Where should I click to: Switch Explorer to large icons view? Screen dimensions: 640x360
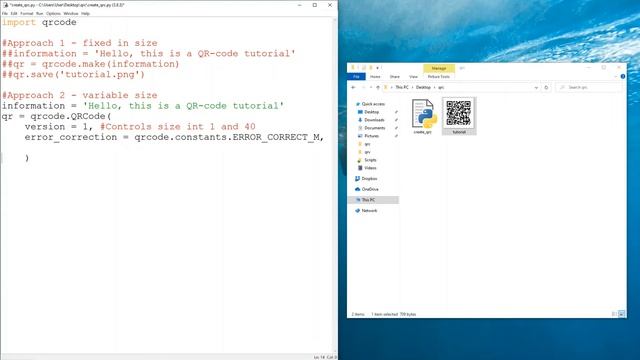(x=621, y=314)
